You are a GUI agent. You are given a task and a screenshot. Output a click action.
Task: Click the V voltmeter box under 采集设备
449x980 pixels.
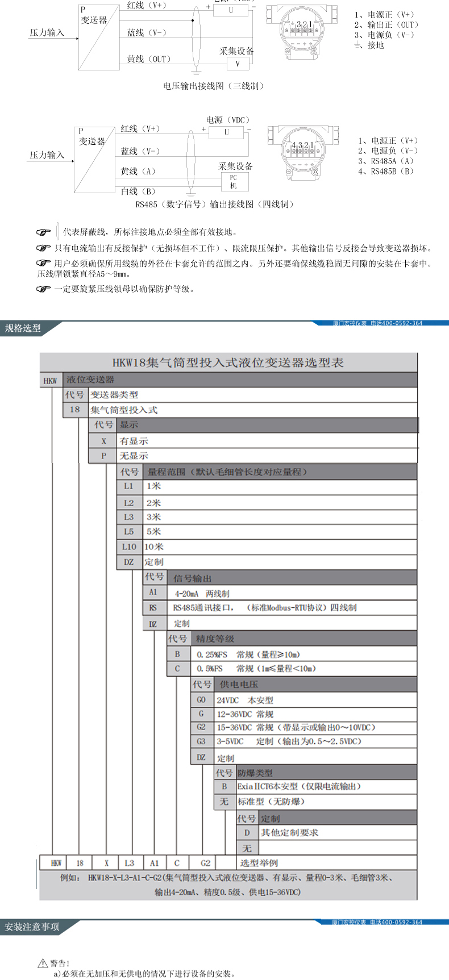(238, 64)
